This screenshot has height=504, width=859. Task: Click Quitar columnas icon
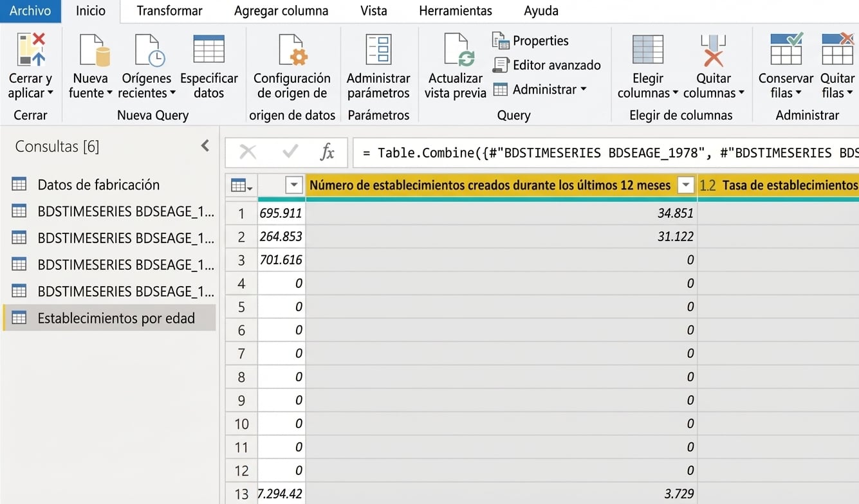point(713,50)
